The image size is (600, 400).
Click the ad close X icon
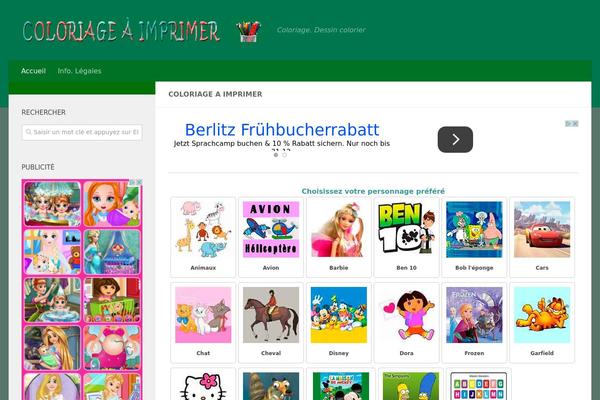(x=575, y=124)
